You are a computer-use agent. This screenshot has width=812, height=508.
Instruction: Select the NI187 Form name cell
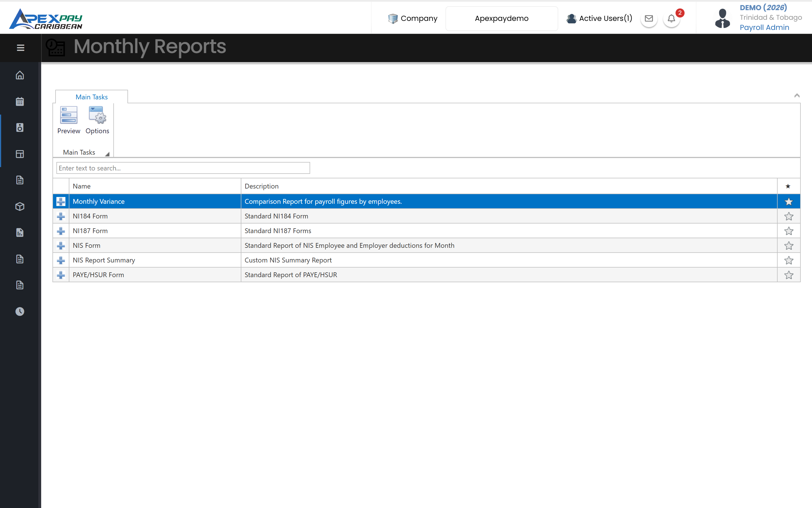[x=155, y=231]
